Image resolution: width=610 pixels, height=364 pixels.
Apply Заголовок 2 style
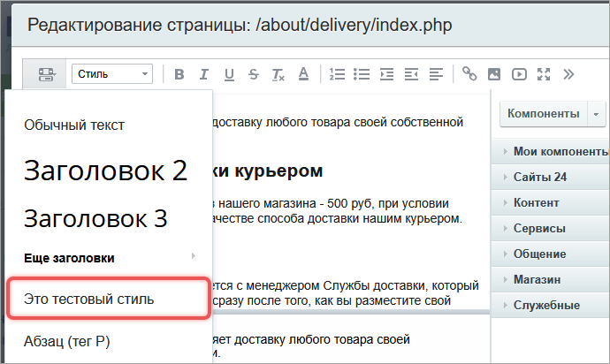pyautogui.click(x=105, y=171)
